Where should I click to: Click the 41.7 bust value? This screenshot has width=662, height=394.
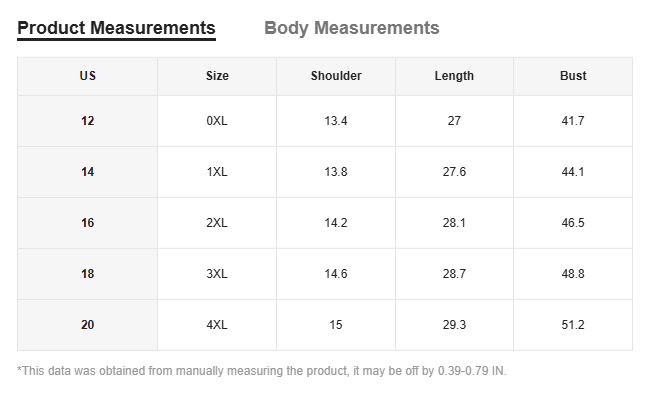click(573, 121)
